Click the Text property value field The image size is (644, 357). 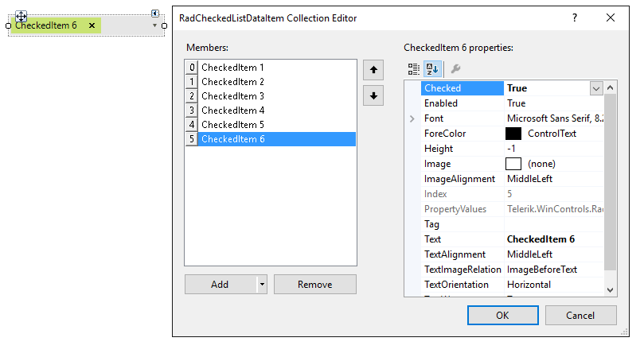pos(553,239)
